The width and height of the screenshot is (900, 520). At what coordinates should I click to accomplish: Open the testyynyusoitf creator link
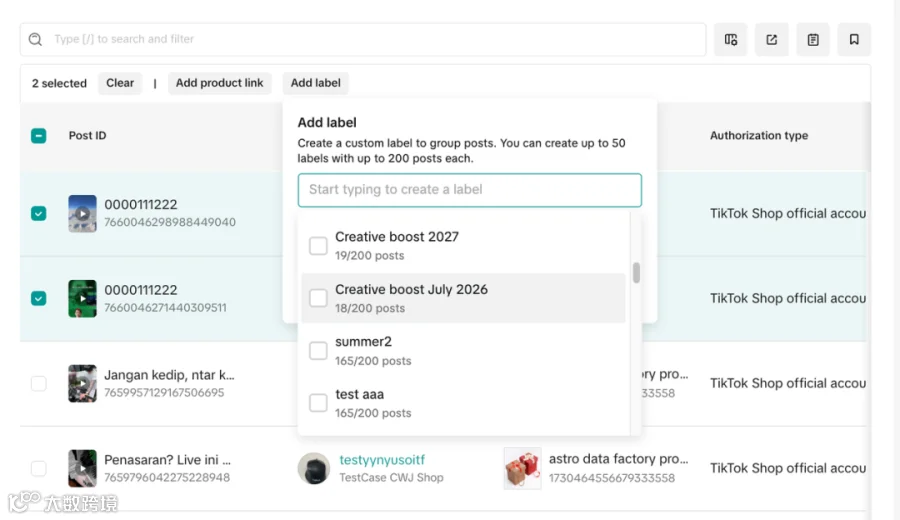click(382, 460)
